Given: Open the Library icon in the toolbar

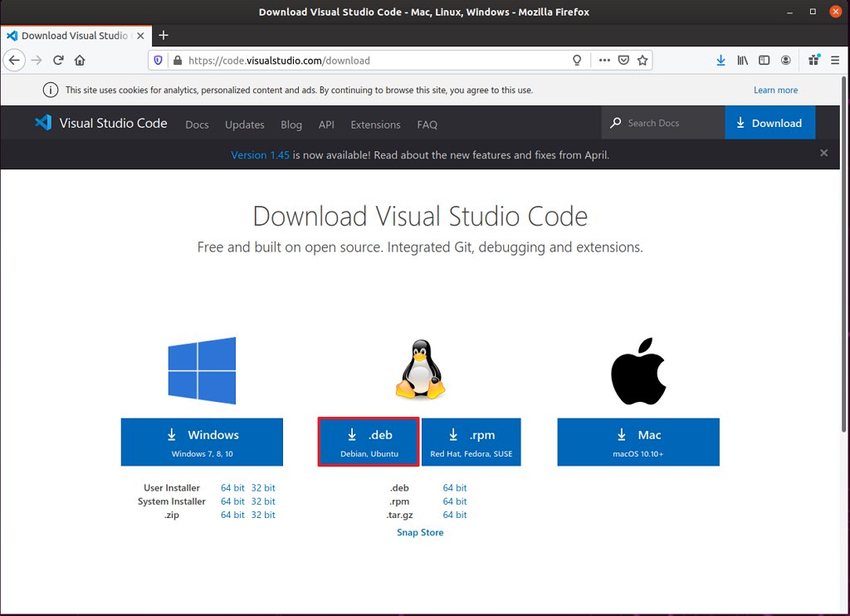Looking at the screenshot, I should tap(743, 61).
